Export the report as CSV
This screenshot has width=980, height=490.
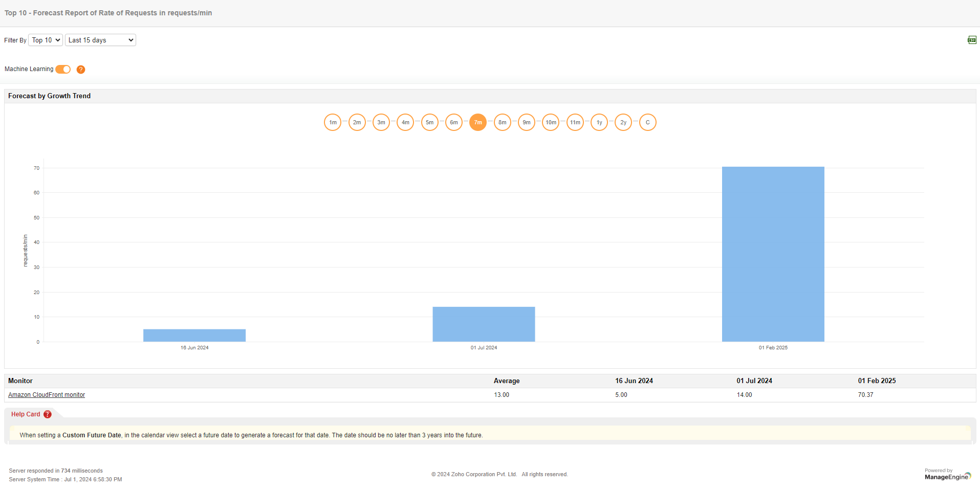(x=971, y=40)
